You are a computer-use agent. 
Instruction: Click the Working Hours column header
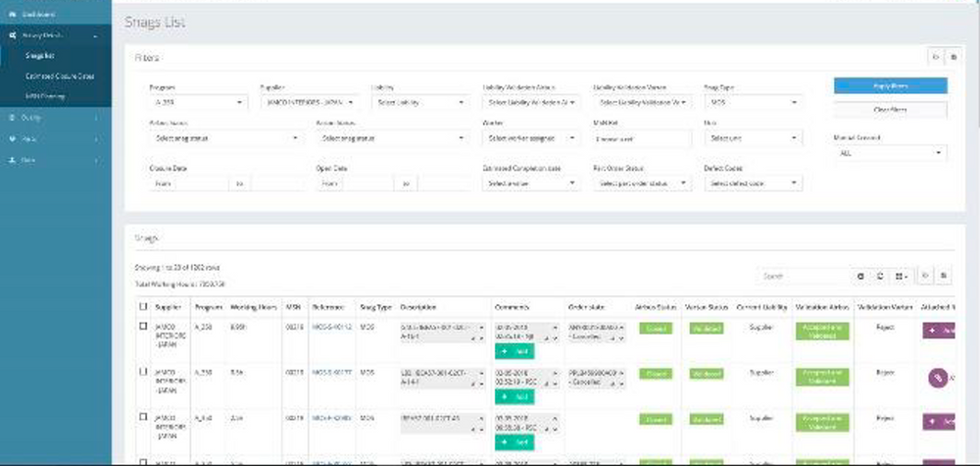(x=253, y=307)
